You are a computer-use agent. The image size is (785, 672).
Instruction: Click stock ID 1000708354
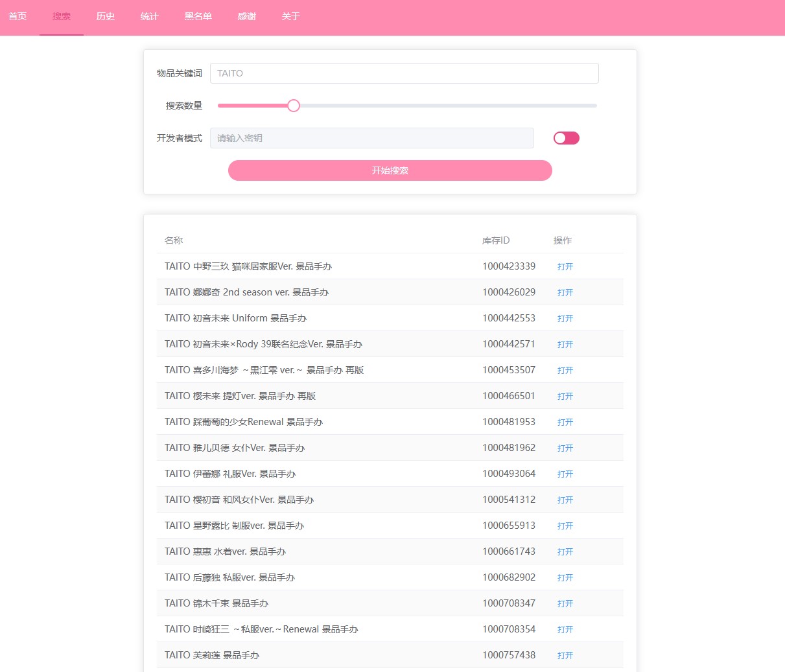point(509,629)
